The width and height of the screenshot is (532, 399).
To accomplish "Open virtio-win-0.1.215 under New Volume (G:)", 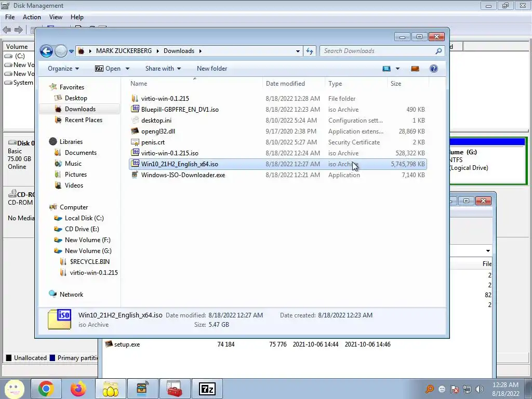I will (x=94, y=272).
